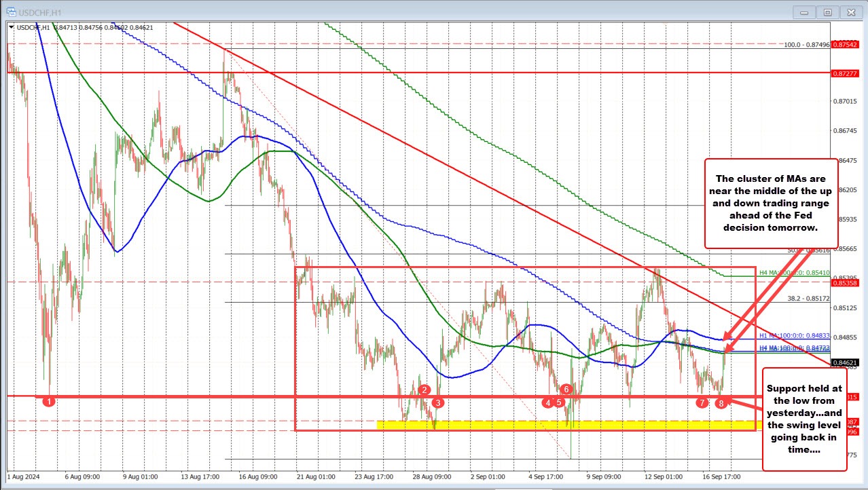Click the chart icon in the window title bar
The image size is (868, 490).
[10, 12]
